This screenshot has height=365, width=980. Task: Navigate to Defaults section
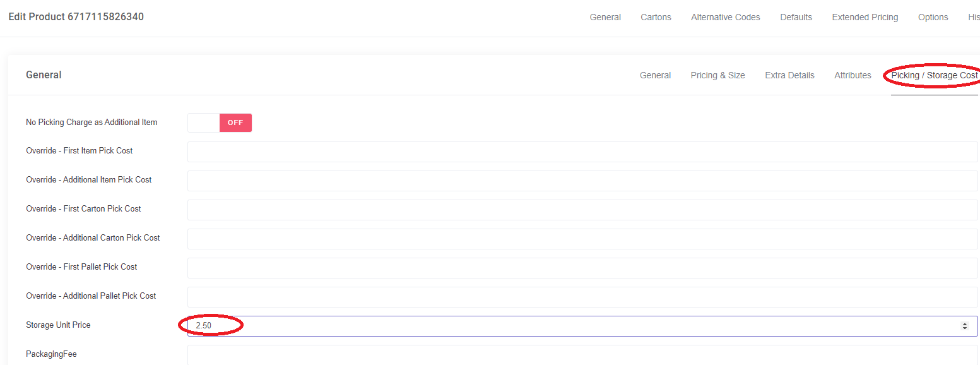click(796, 17)
